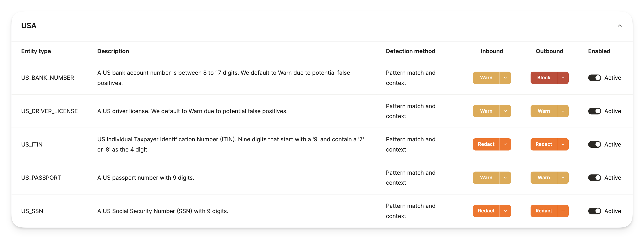Open outbound Redact dropdown arrow for US_SSN
This screenshot has height=239, width=644.
pyautogui.click(x=563, y=211)
